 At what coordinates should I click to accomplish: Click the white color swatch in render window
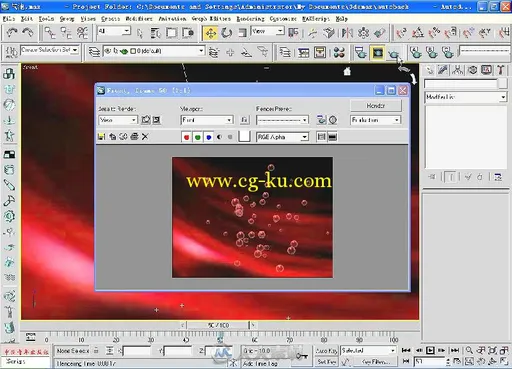[x=244, y=136]
